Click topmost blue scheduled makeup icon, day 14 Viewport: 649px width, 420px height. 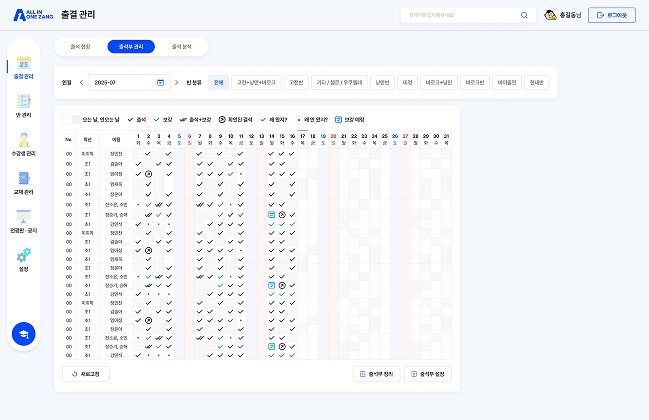tap(272, 215)
